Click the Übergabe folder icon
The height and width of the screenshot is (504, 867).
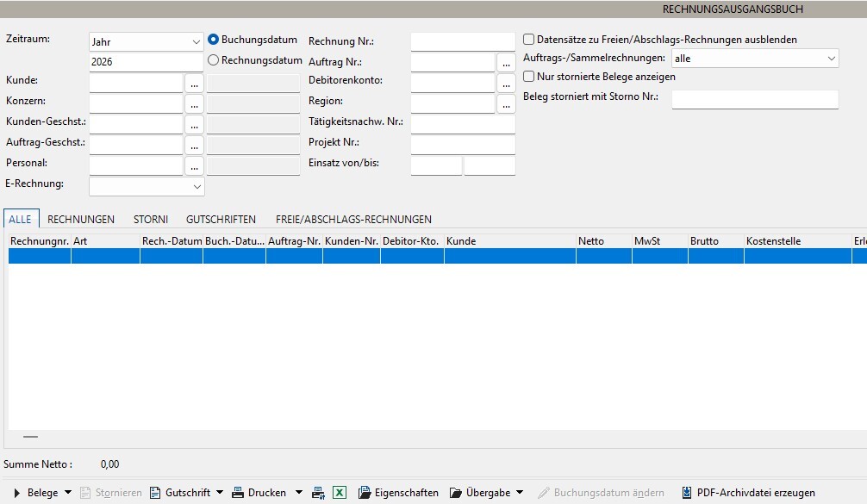pyautogui.click(x=456, y=493)
